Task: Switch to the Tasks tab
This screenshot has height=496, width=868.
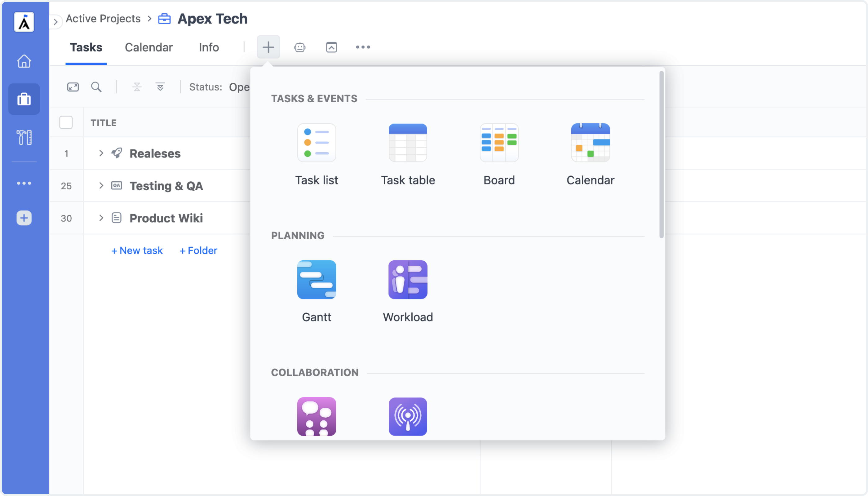Action: [x=86, y=47]
